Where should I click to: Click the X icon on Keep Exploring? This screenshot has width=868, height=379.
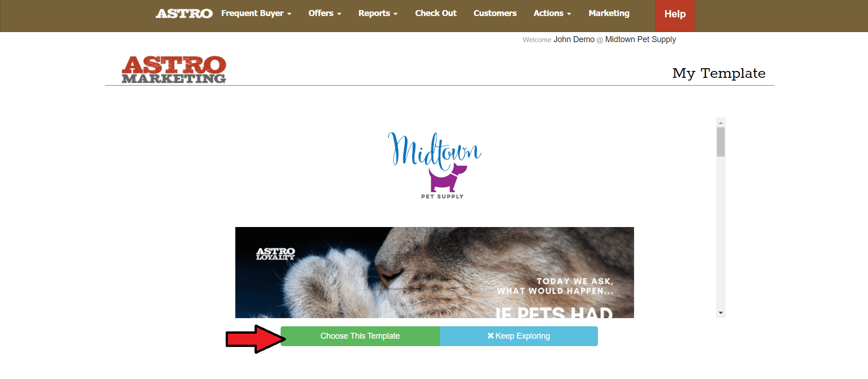pos(490,336)
